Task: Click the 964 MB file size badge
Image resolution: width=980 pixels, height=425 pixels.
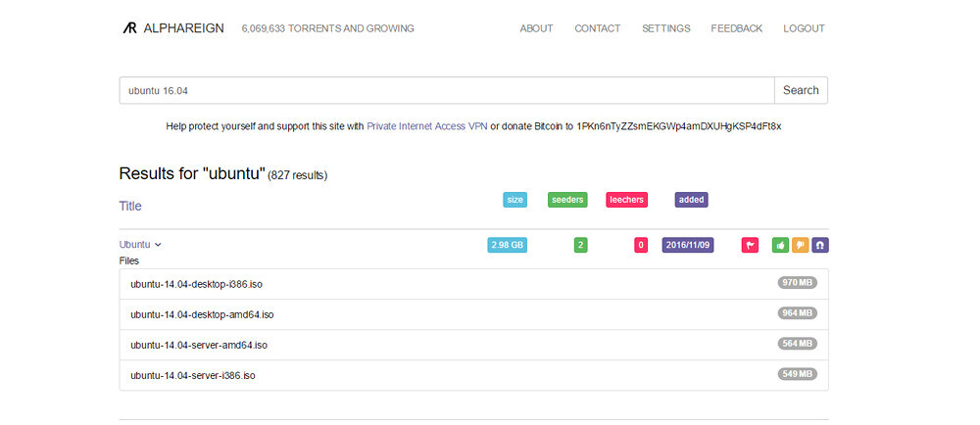Action: pos(798,313)
